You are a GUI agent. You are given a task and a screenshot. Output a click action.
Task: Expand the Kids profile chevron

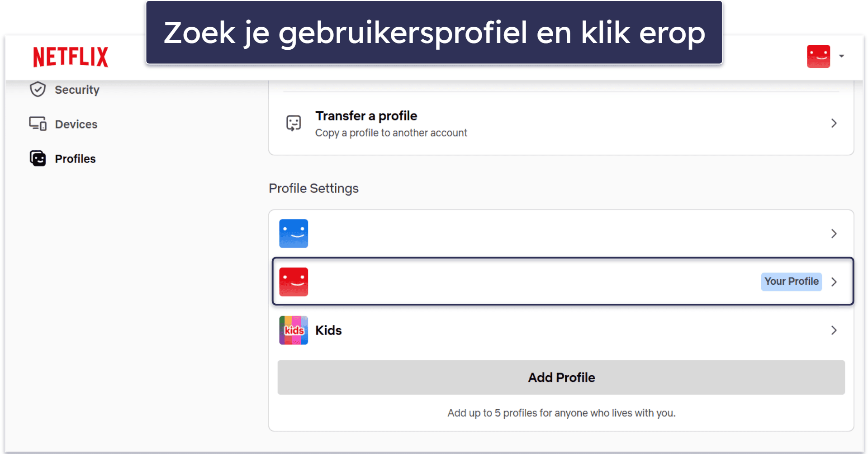coord(834,330)
